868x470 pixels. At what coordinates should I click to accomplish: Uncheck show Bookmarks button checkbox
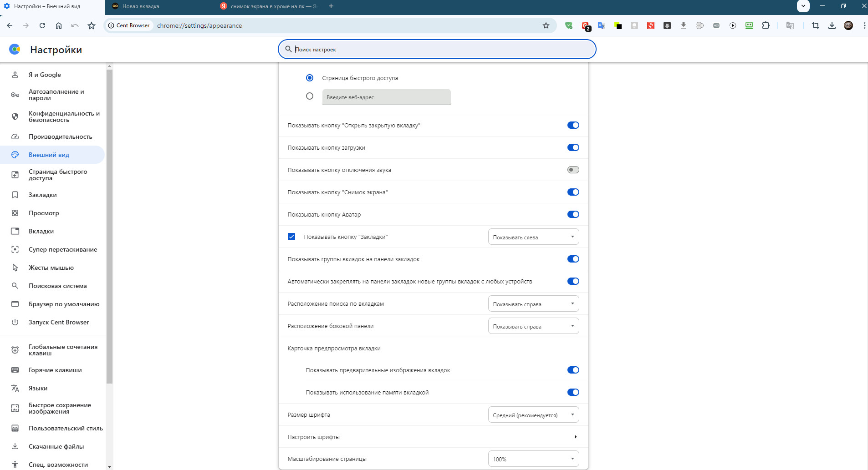coord(291,237)
